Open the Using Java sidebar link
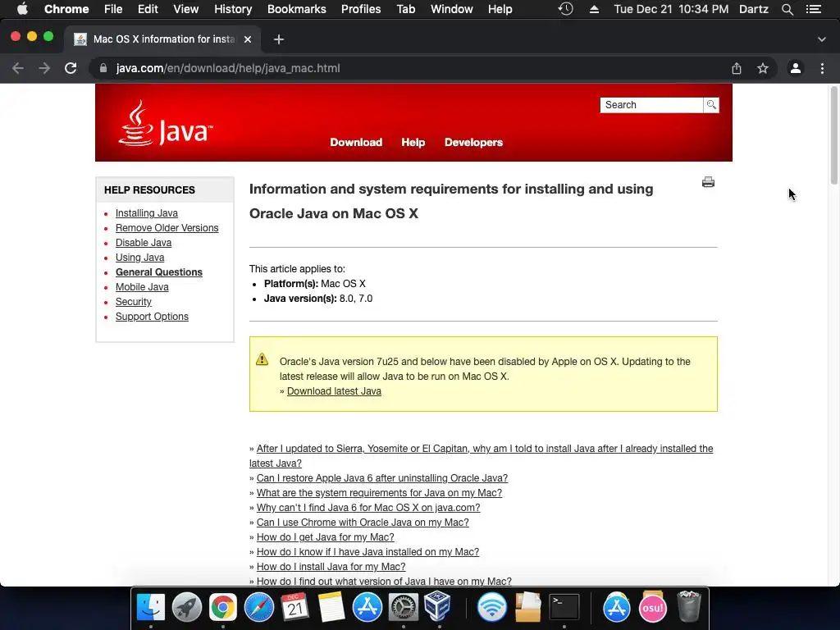The width and height of the screenshot is (840, 630). 139,258
